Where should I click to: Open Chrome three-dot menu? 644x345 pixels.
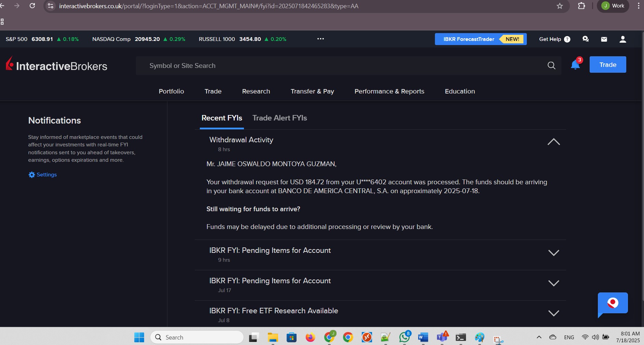click(x=638, y=6)
